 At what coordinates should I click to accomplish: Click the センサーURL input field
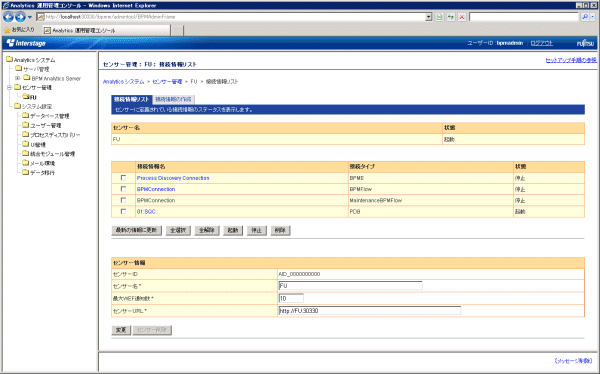point(370,311)
